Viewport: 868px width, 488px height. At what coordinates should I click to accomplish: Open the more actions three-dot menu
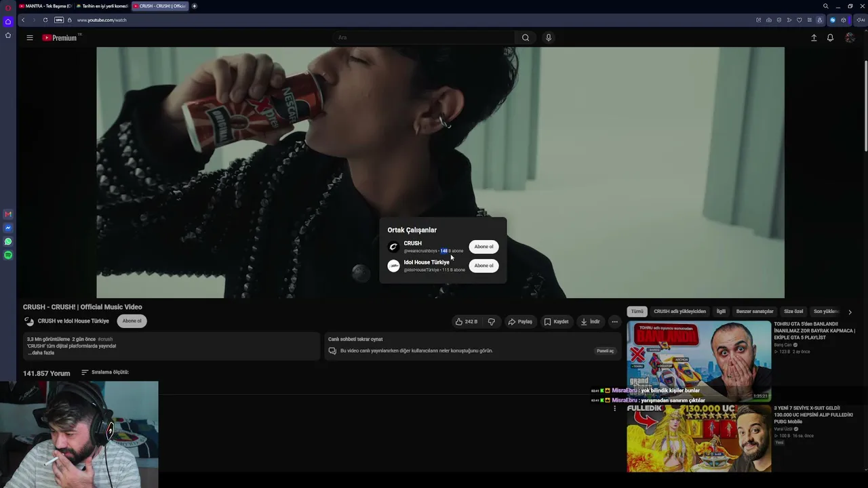(x=614, y=321)
